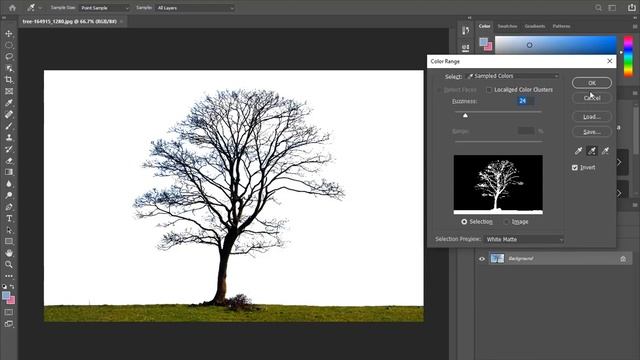Click the Fuzziness slider handle
Viewport: 640px width, 360px height.
[465, 116]
